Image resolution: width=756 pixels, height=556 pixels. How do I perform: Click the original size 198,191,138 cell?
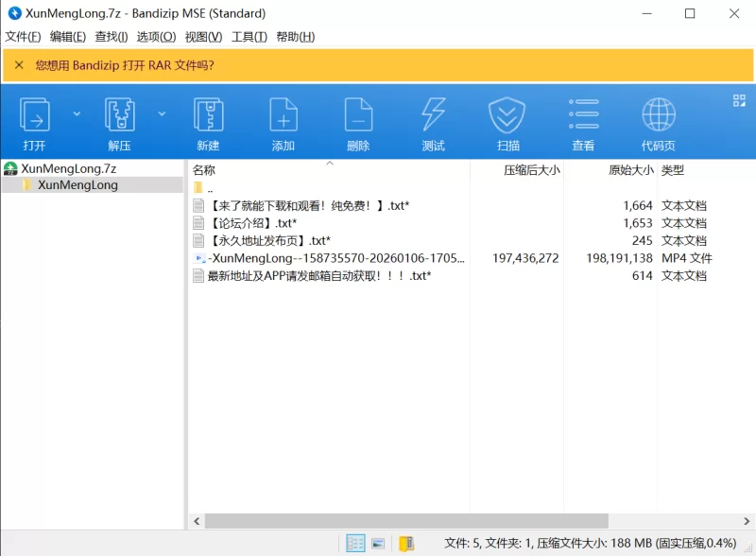pos(619,258)
